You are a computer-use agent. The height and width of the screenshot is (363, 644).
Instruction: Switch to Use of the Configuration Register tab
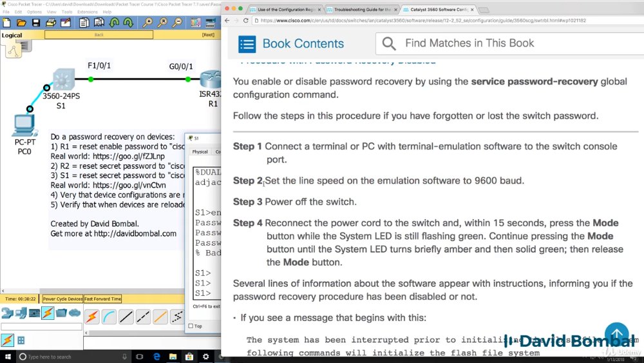[x=285, y=10]
